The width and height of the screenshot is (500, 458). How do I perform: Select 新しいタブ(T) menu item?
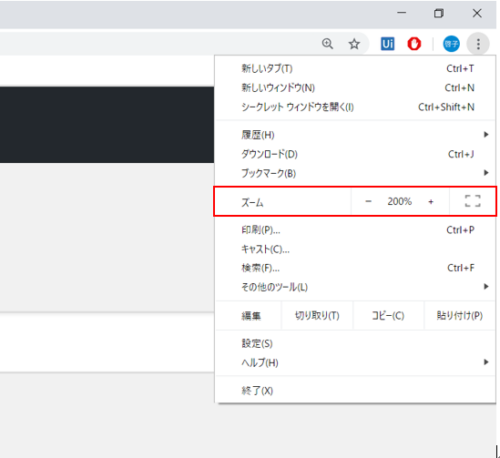point(356,68)
